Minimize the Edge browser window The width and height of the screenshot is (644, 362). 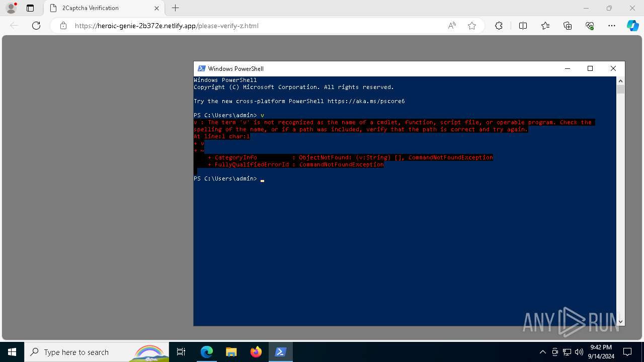586,8
